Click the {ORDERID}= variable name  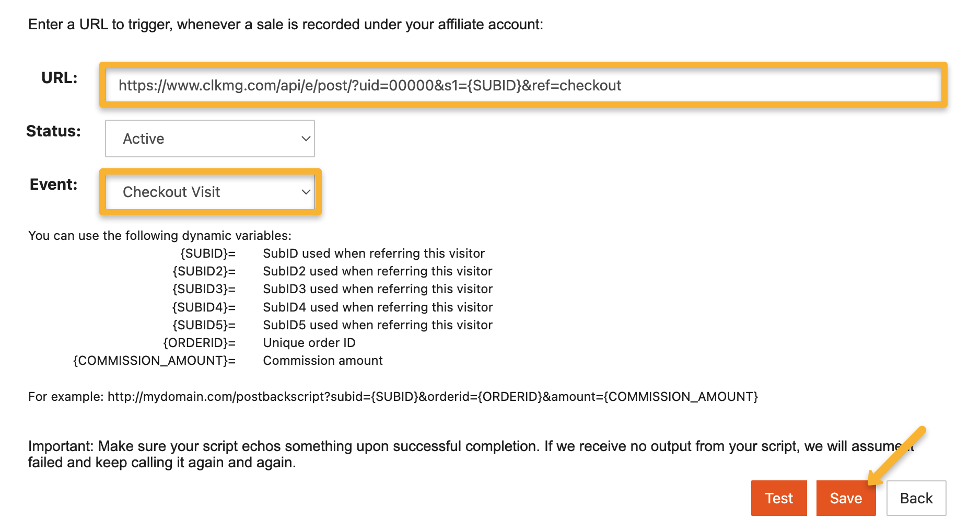(x=199, y=343)
